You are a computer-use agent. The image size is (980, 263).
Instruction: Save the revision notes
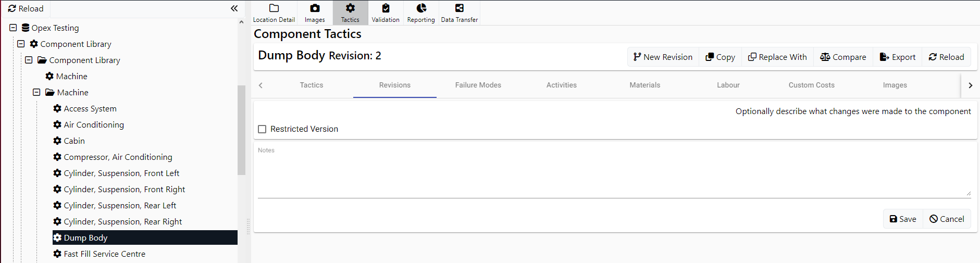[902, 219]
